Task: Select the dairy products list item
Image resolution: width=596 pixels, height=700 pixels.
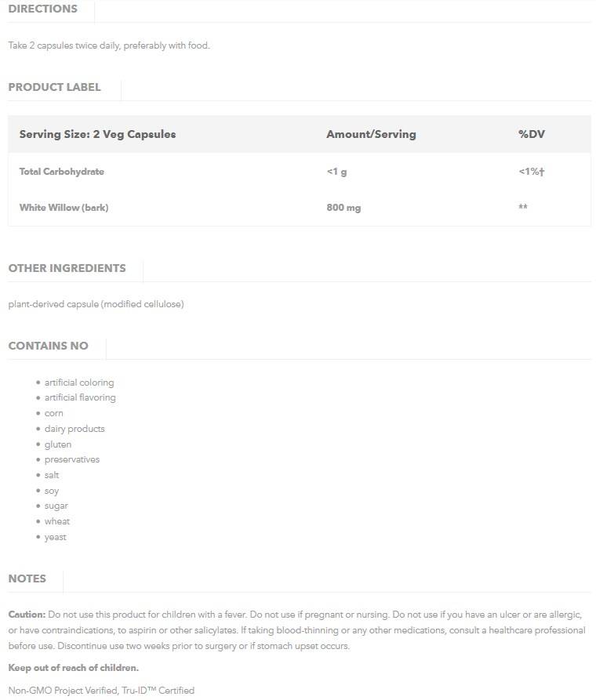Action: [74, 429]
